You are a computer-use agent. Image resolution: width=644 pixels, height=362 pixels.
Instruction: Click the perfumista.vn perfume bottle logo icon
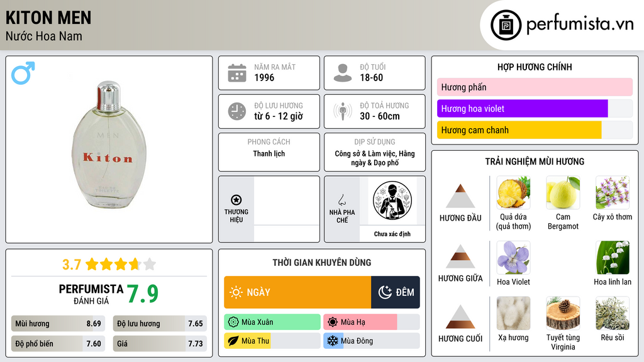pos(506,25)
